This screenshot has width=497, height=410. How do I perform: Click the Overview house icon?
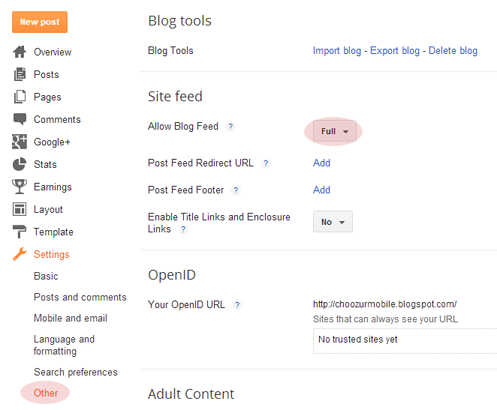click(x=20, y=52)
